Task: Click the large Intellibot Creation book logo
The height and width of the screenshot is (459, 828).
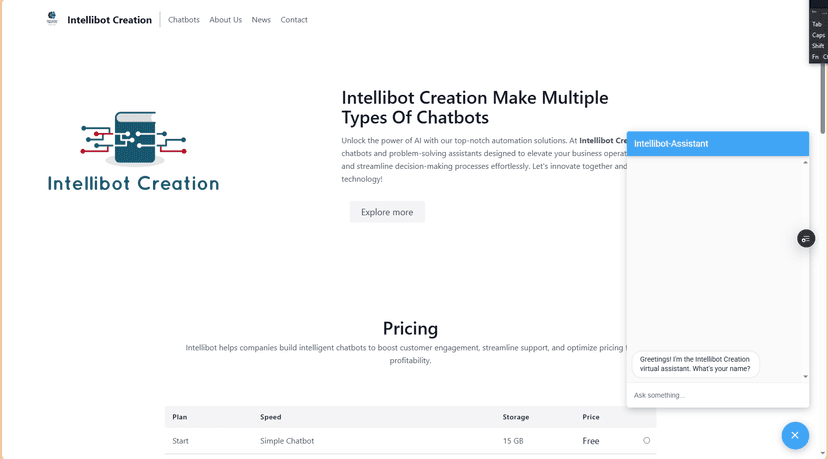Action: (134, 150)
